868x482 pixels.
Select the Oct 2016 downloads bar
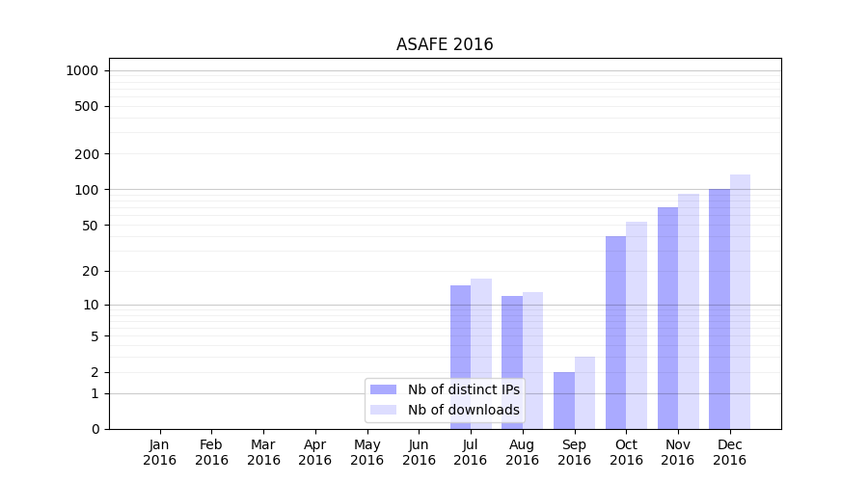637,325
